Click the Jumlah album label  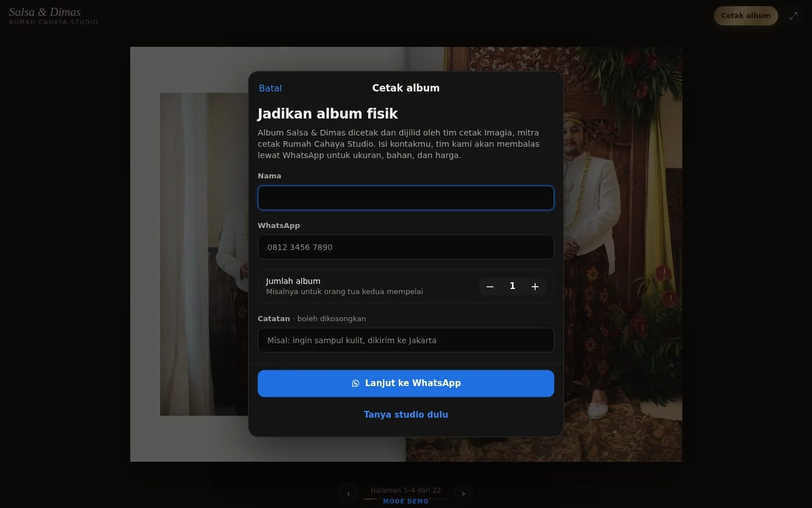pos(293,281)
